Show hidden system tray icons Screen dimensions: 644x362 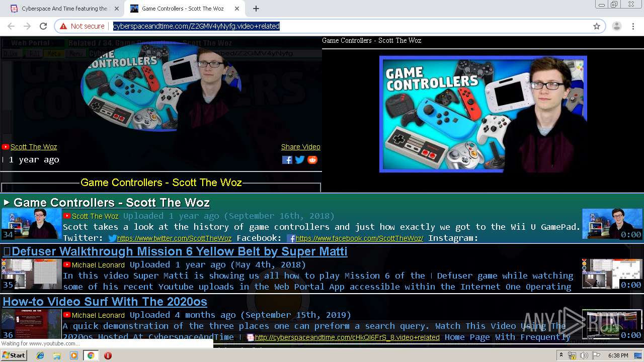point(561,355)
